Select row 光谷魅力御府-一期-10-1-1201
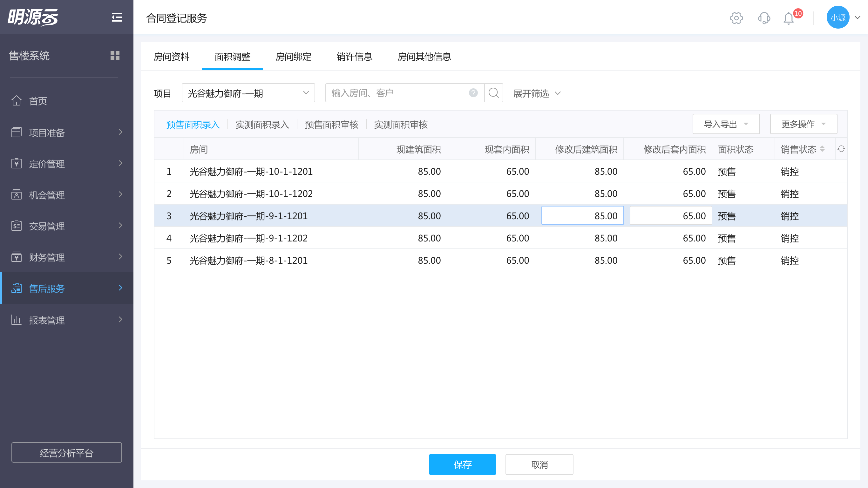 pos(501,171)
